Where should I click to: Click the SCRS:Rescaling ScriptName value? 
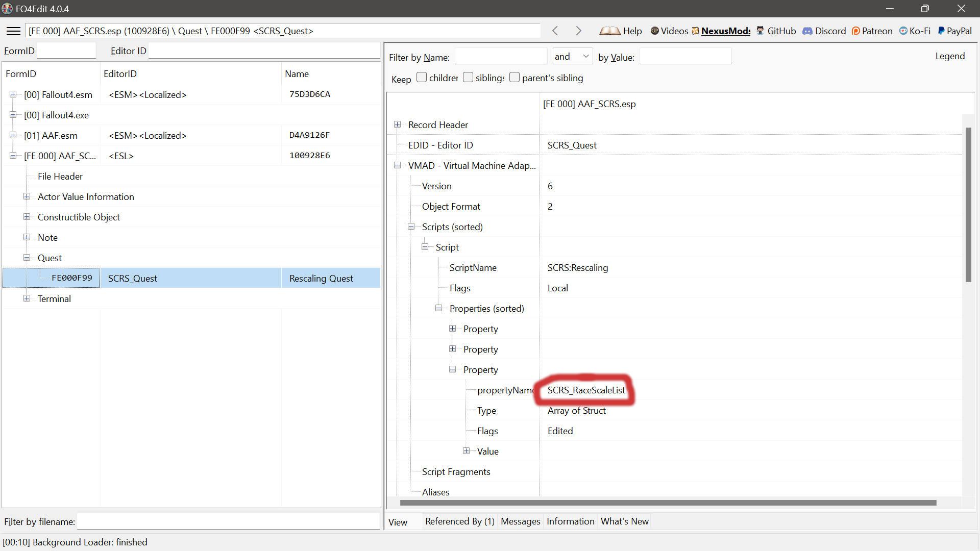point(578,268)
